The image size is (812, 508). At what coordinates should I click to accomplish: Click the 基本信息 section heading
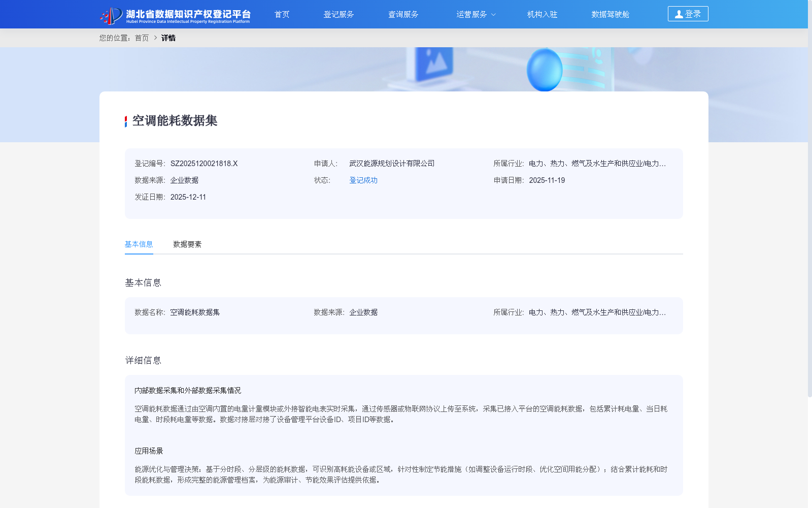point(143,283)
